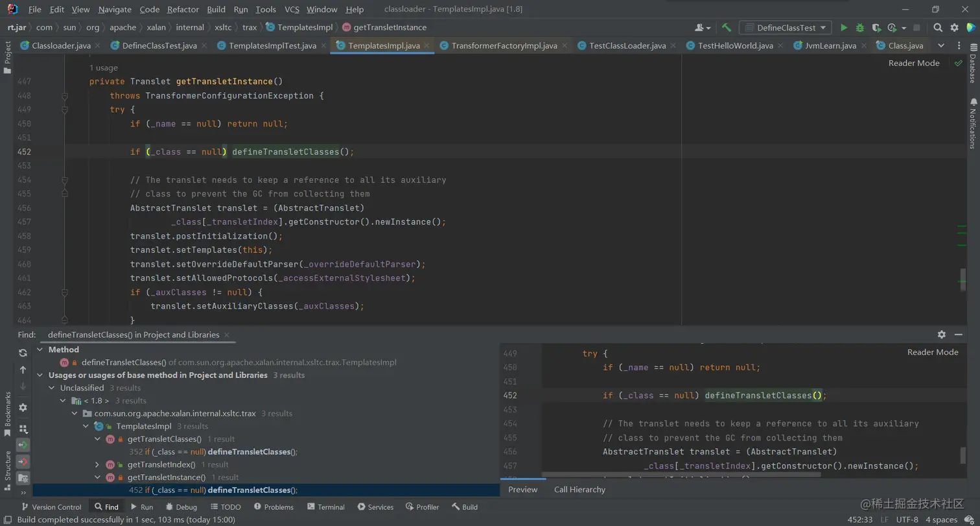Click the preview pane vertical scrollbar thumb

(963, 455)
